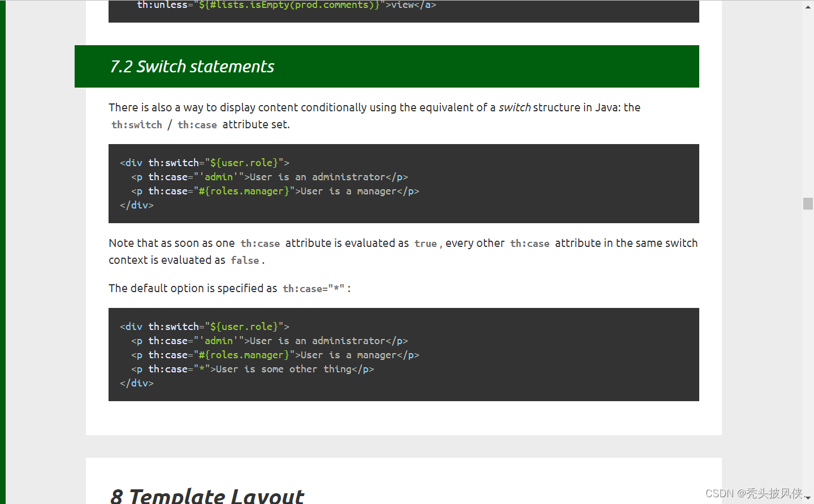Click first code block's div th:switch line

pos(205,163)
